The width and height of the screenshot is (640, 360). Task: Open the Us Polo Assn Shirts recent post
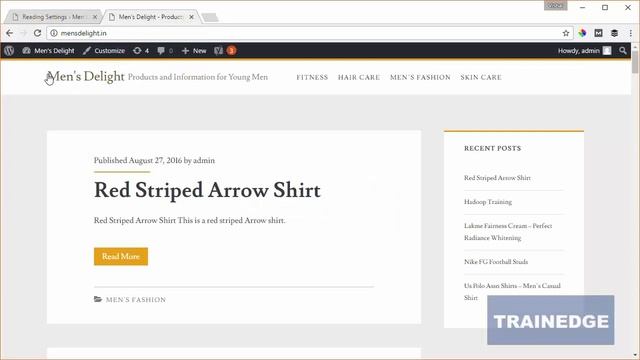[x=512, y=291]
